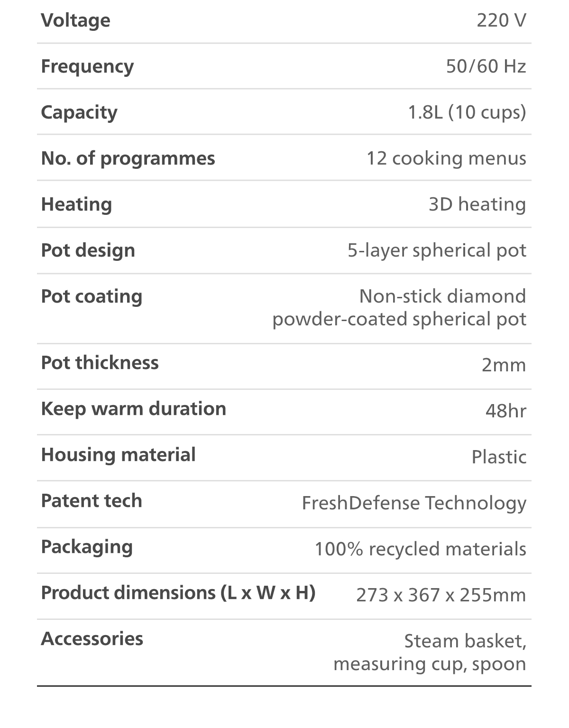Click the 3D heating value

point(477,204)
